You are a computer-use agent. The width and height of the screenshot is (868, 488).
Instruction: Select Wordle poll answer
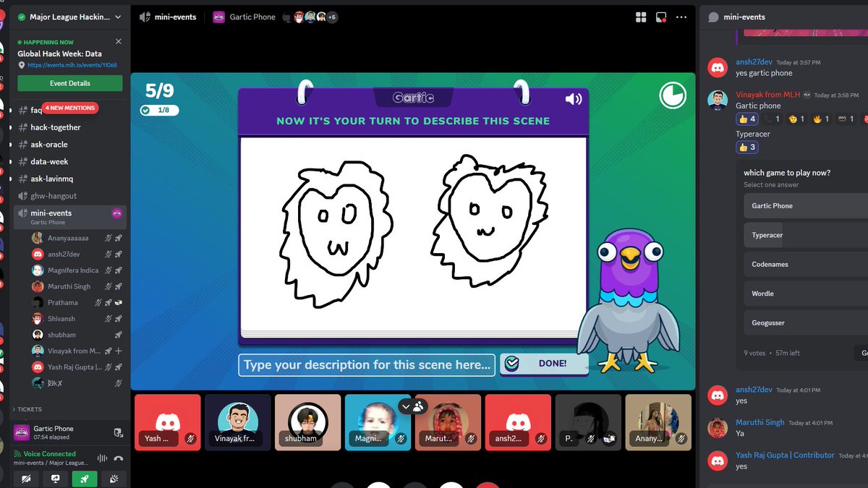pyautogui.click(x=806, y=294)
